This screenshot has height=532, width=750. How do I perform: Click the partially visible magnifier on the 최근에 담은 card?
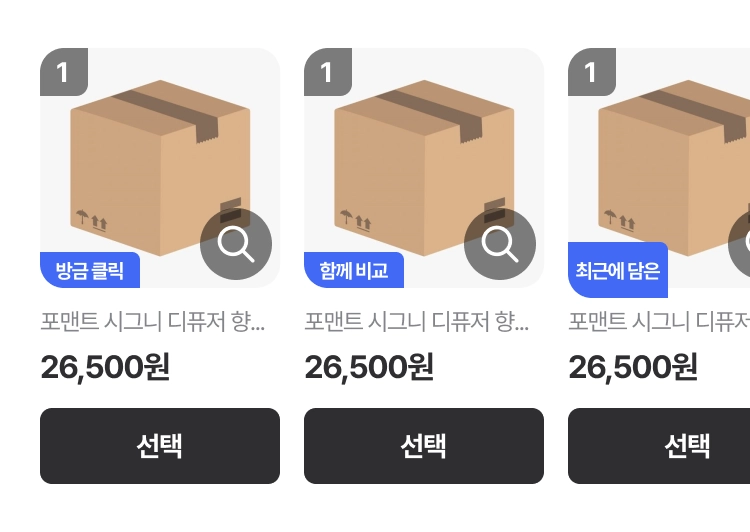[739, 244]
